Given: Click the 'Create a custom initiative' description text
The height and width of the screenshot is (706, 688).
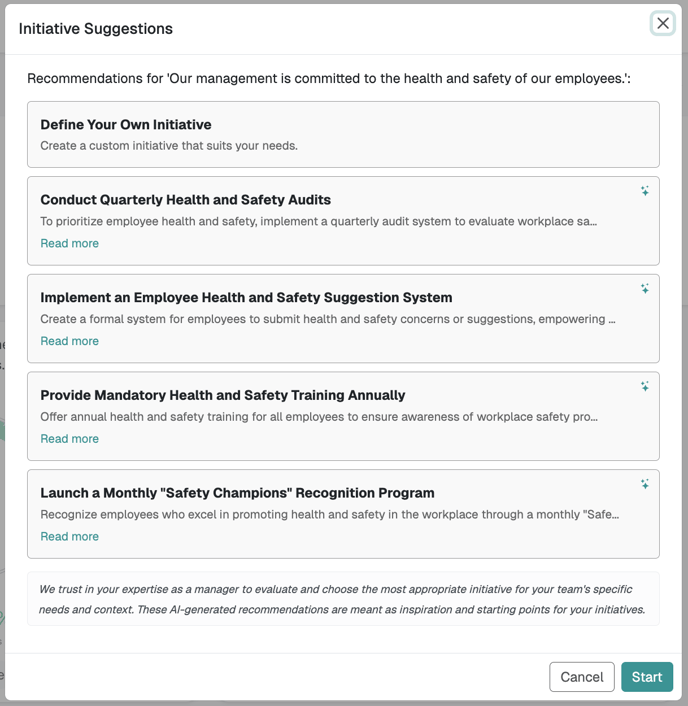Looking at the screenshot, I should click(169, 145).
